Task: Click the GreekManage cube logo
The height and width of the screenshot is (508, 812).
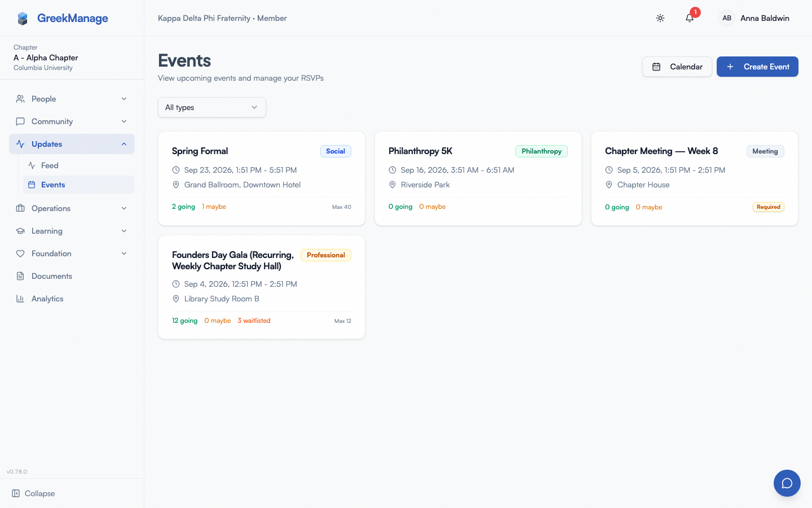Action: pyautogui.click(x=23, y=19)
